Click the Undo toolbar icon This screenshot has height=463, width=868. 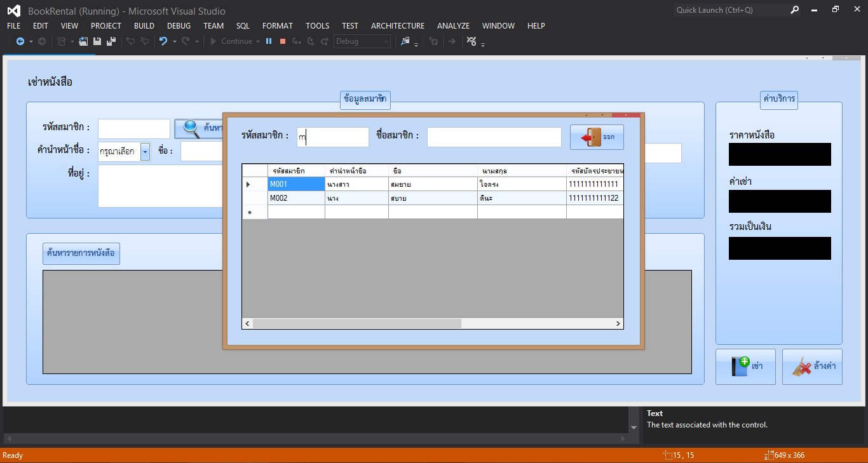[x=163, y=41]
